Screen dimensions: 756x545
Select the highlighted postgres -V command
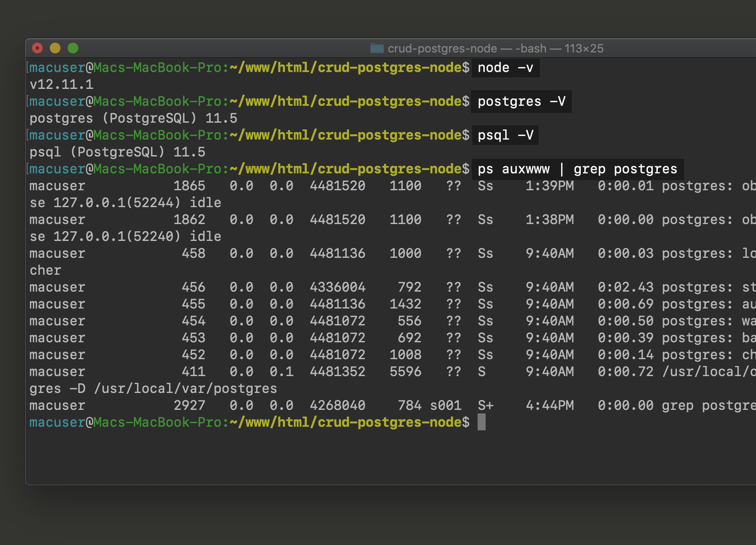(521, 101)
